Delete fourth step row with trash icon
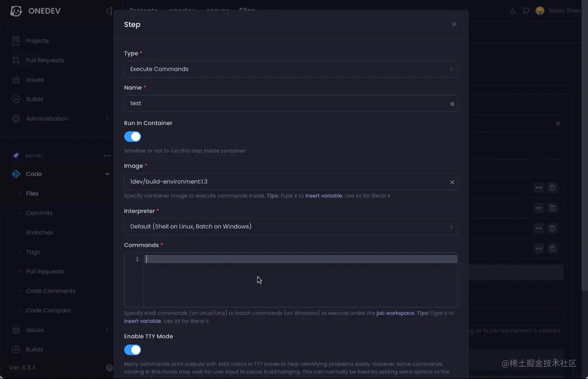 tap(552, 248)
